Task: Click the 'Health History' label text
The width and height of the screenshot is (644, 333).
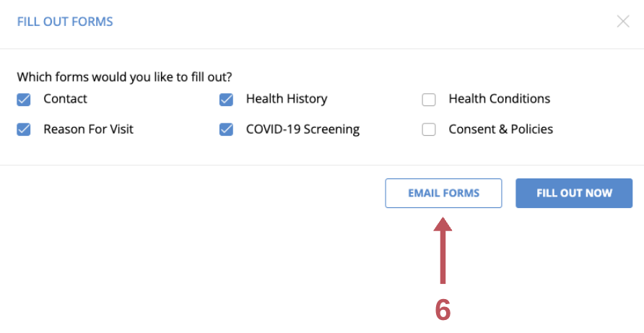Action: [287, 99]
